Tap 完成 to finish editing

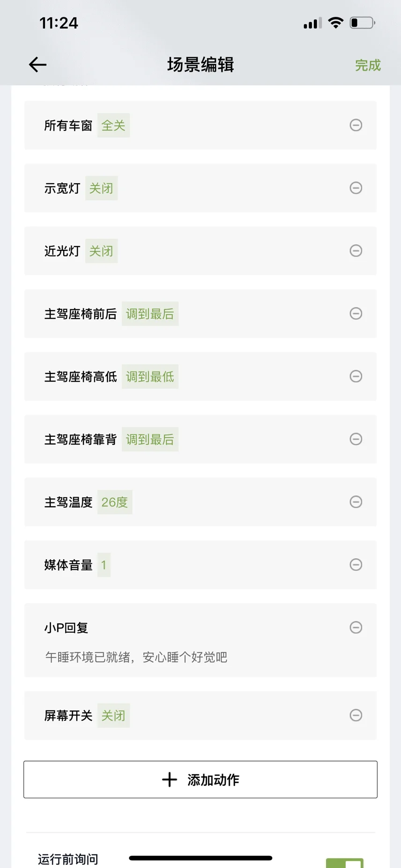point(368,65)
